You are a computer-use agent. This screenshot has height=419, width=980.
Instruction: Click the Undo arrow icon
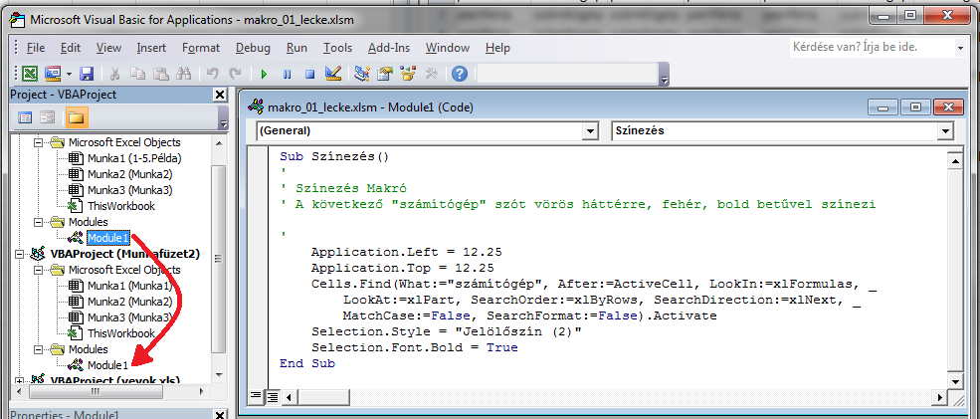pyautogui.click(x=213, y=74)
